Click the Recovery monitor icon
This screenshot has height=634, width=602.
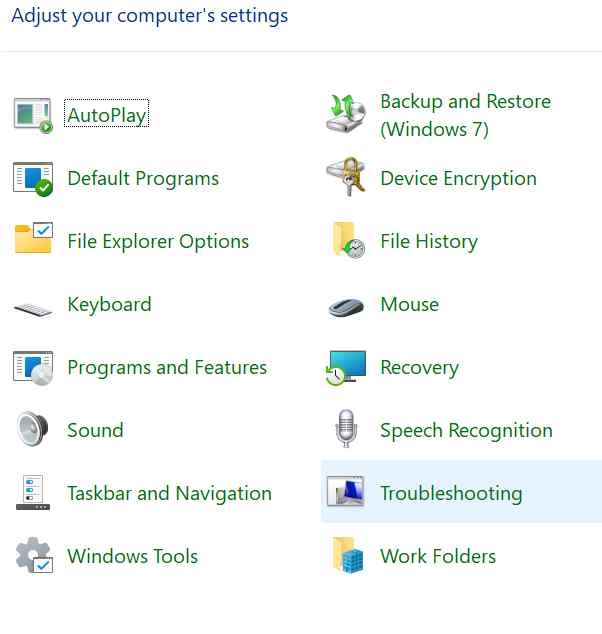point(346,368)
